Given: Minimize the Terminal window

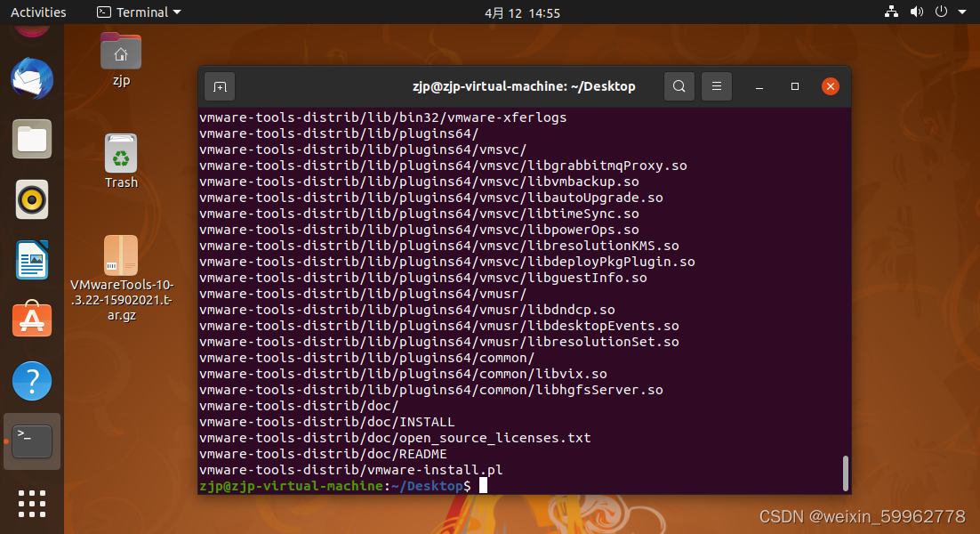Looking at the screenshot, I should [759, 87].
